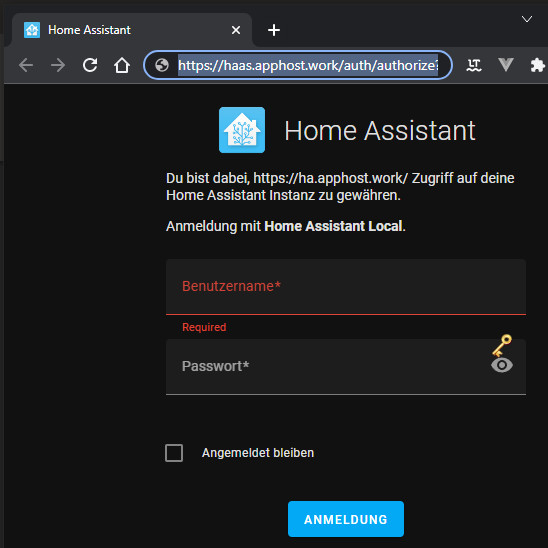Viewport: 548px width, 548px height.
Task: Click the browser forward arrow
Action: (x=58, y=65)
